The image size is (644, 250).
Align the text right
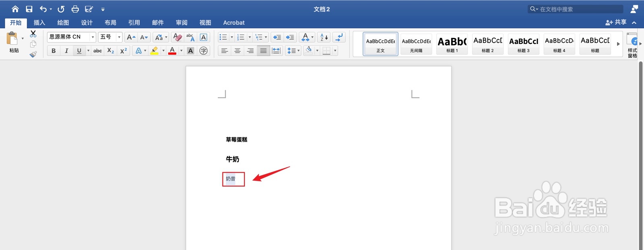click(x=250, y=51)
